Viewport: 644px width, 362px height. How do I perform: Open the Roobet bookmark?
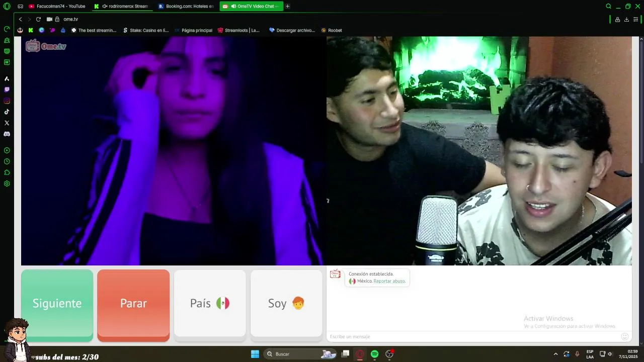331,30
